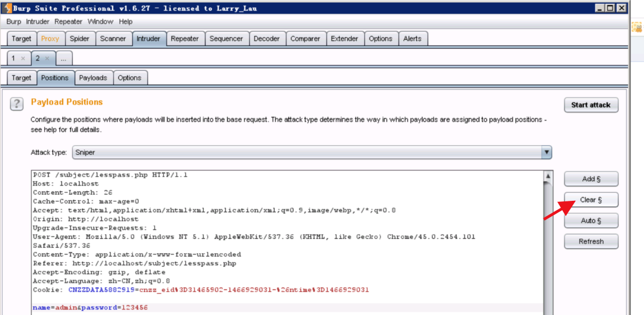Close Intruder attack tab 2
Screen dimensions: 644x315
(x=47, y=58)
